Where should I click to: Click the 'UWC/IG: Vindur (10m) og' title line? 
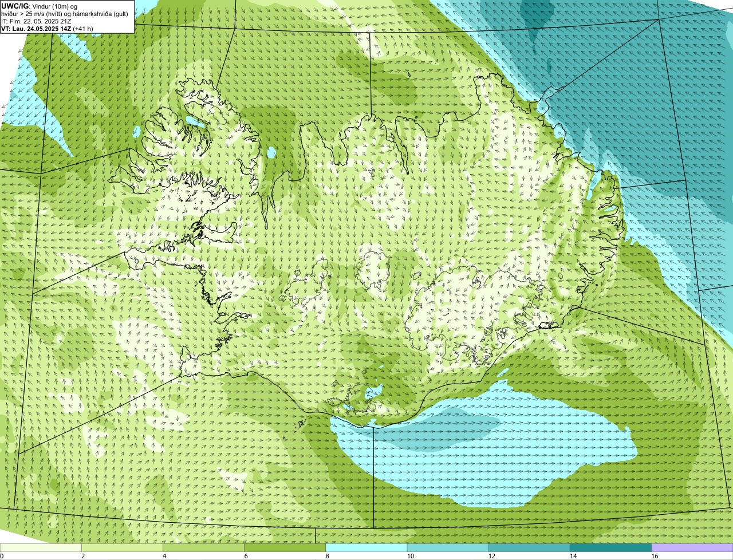pyautogui.click(x=39, y=6)
